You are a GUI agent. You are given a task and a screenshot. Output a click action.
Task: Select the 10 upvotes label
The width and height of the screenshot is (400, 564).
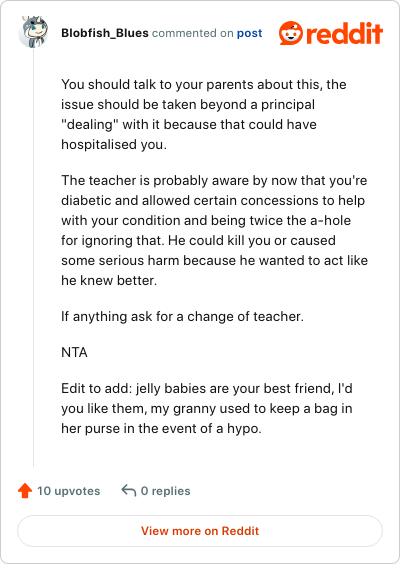69,491
